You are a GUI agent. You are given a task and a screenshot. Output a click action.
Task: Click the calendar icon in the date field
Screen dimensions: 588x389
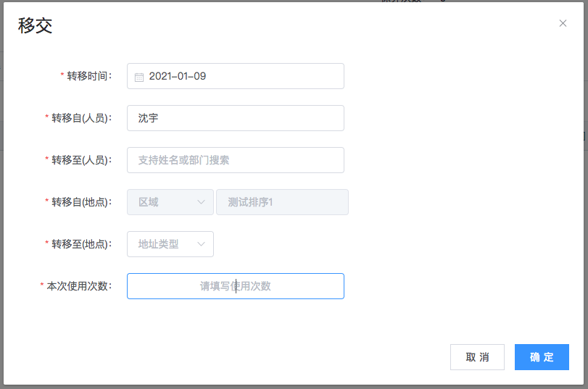click(x=139, y=76)
